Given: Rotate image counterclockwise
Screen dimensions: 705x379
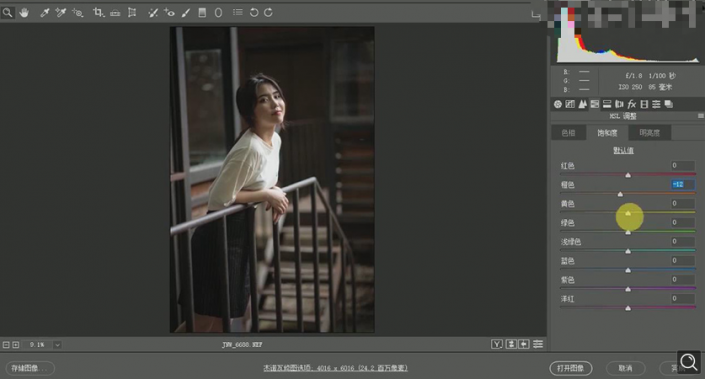Looking at the screenshot, I should [x=254, y=13].
